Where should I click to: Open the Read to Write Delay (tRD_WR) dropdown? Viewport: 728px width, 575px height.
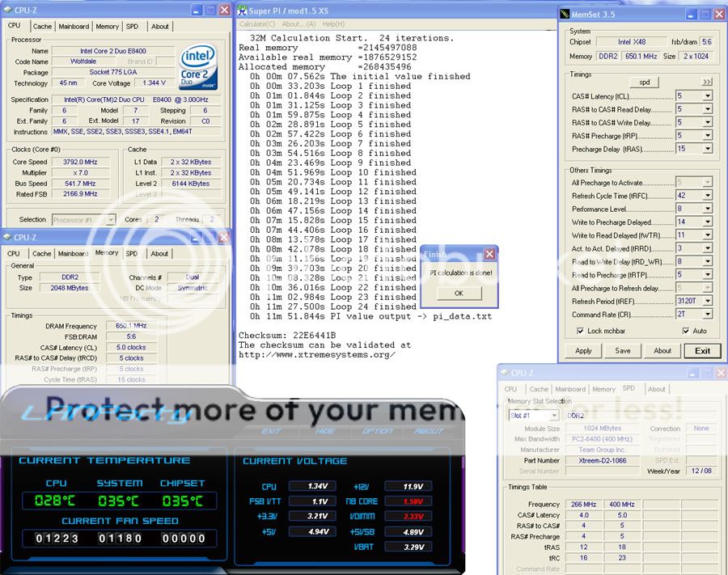(707, 261)
